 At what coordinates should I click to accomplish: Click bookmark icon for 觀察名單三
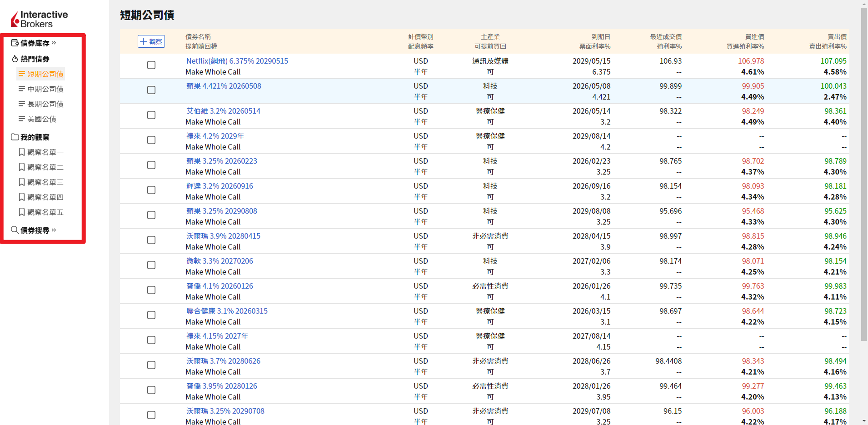click(x=22, y=182)
